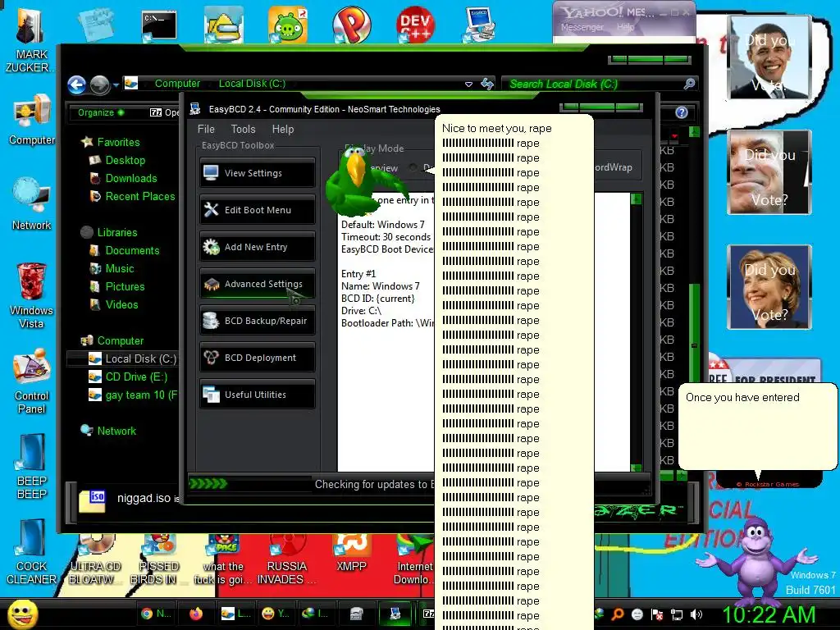Toggle the WordWrap checkbox in EasyBCD

(x=614, y=167)
